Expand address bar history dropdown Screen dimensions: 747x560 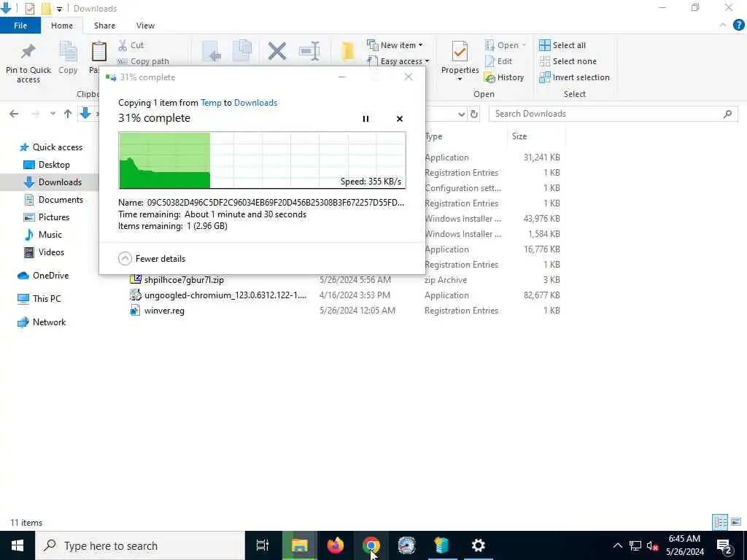(461, 114)
